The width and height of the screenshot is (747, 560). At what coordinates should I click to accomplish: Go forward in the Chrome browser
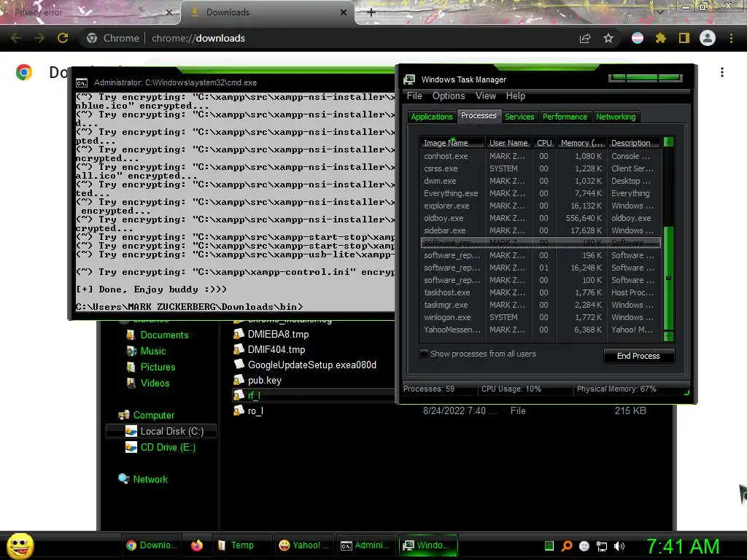coord(39,38)
